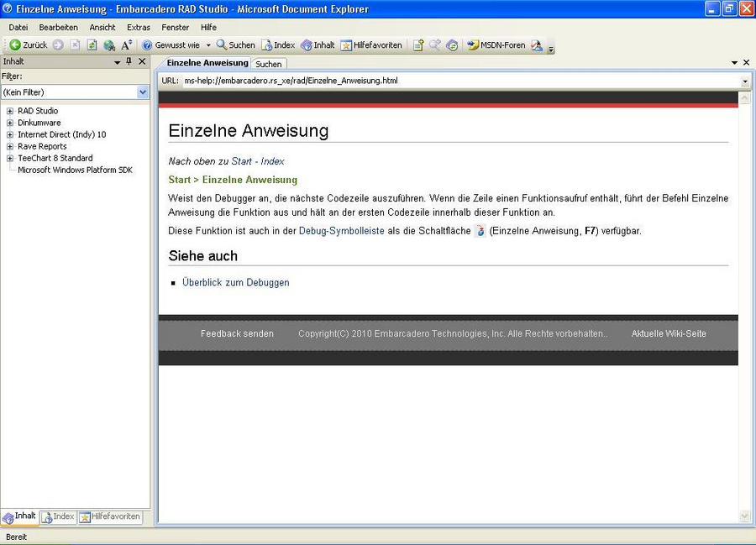Image resolution: width=756 pixels, height=545 pixels.
Task: Open the Hilfe menu
Action: coord(208,28)
